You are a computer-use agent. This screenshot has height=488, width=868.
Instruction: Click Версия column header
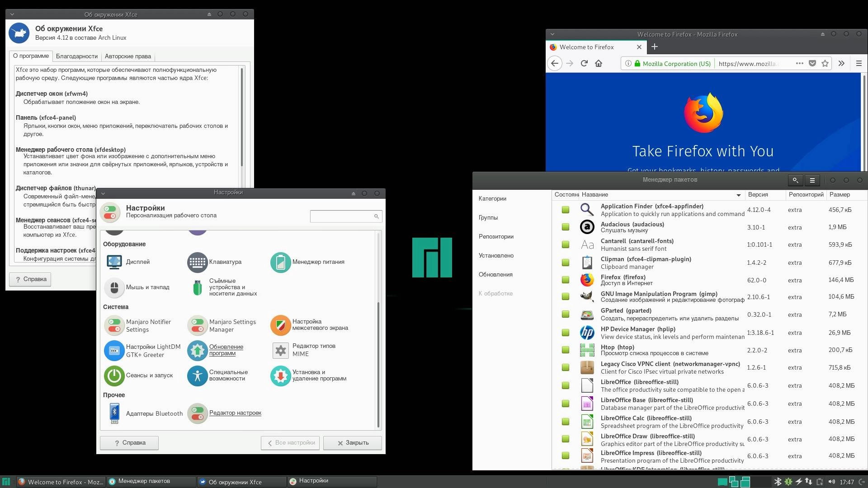tap(764, 195)
